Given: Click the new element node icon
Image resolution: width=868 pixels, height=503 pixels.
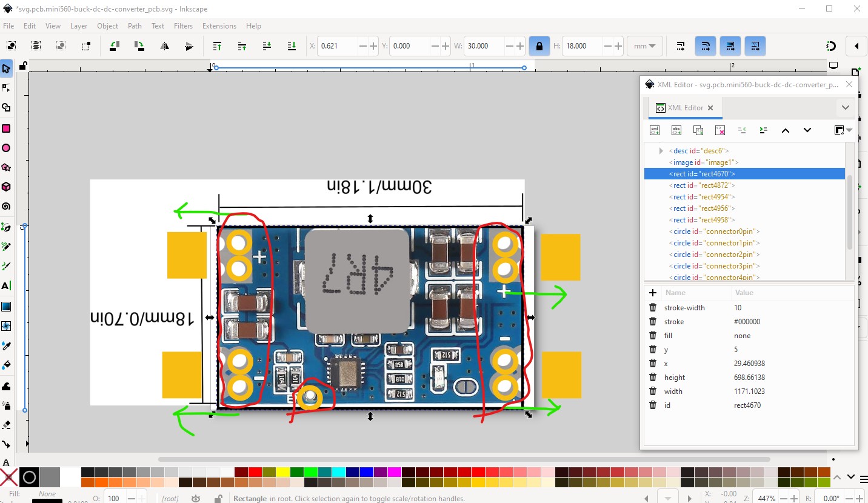Looking at the screenshot, I should 655,130.
